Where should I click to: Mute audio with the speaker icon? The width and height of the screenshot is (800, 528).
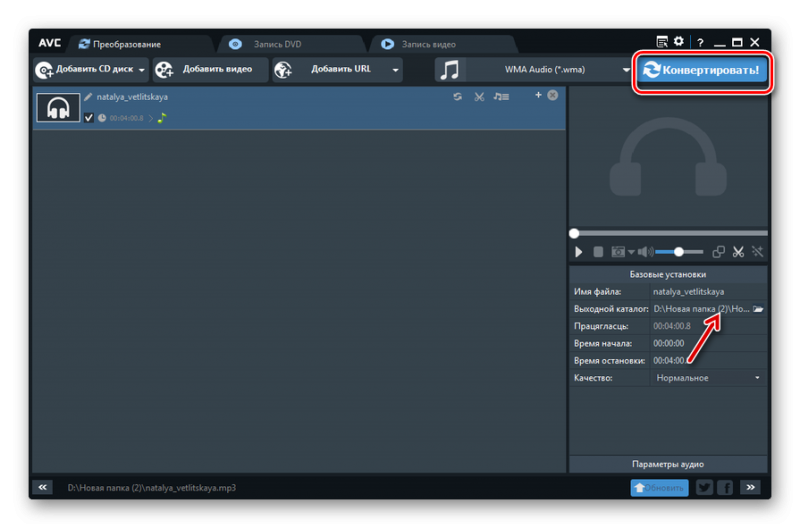(x=645, y=252)
